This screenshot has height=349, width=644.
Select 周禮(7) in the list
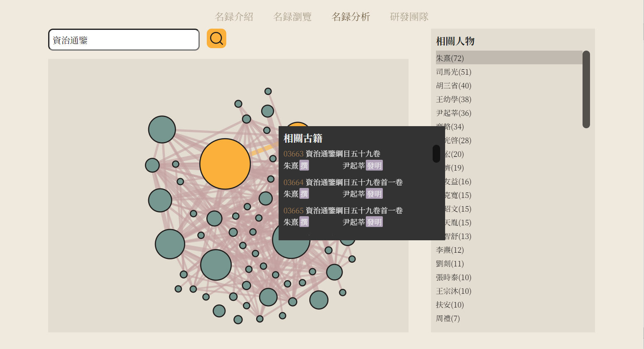point(509,318)
